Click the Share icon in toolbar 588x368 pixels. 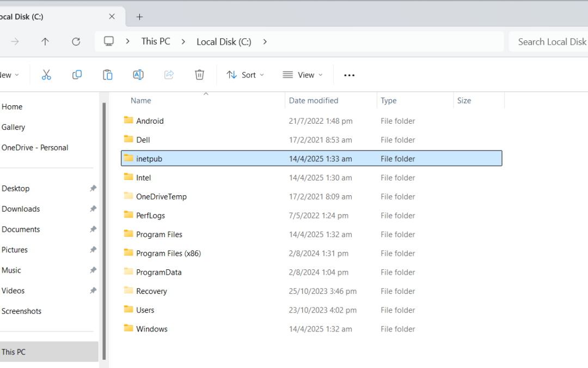point(169,75)
